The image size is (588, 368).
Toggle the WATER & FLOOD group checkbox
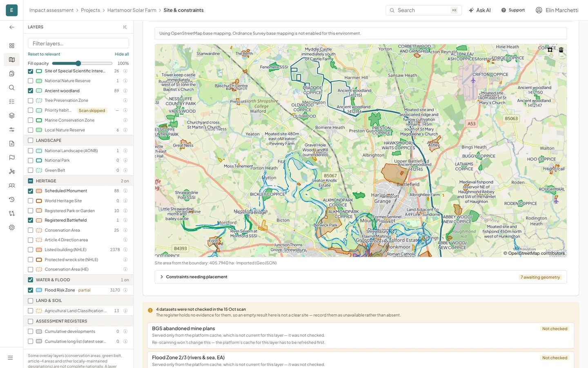(31, 280)
